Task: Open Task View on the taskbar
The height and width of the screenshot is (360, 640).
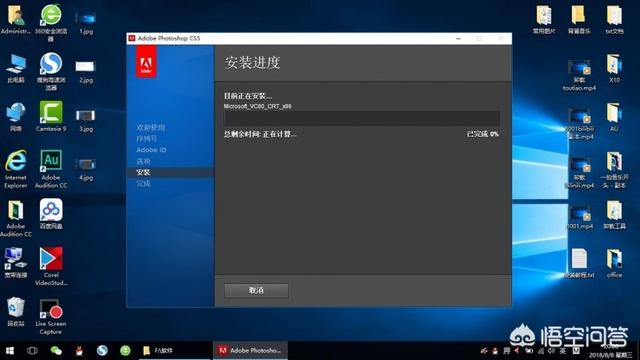Action: pos(32,351)
